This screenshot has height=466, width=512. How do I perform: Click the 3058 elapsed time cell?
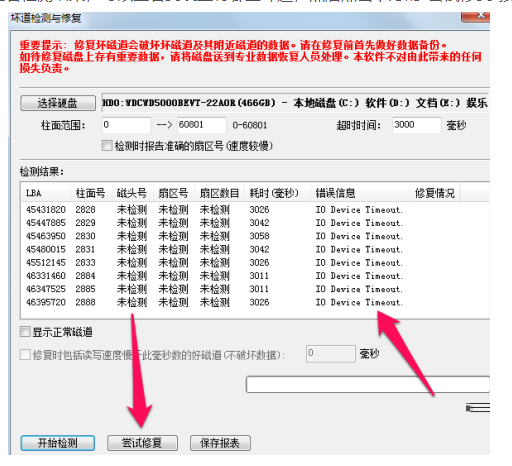[259, 236]
